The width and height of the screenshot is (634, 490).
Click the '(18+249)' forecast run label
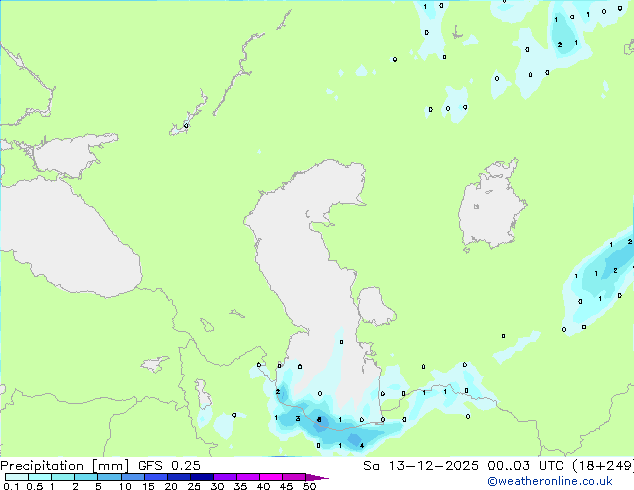point(603,466)
